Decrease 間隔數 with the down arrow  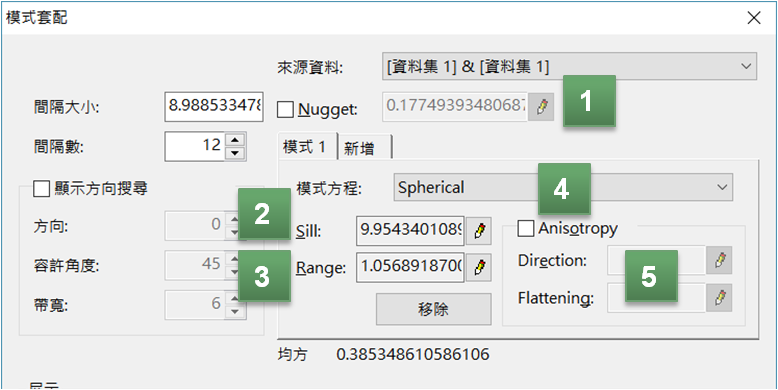pos(235,153)
